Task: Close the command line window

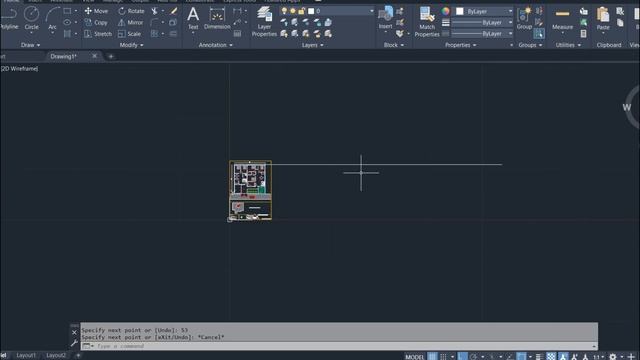Action: [x=74, y=332]
